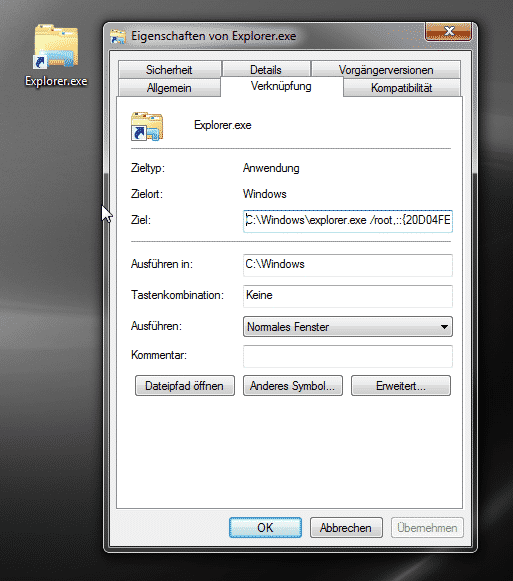The height and width of the screenshot is (581, 513).
Task: Click the dialog title Eigenschaften von Explorer.exe
Action: pyautogui.click(x=214, y=36)
